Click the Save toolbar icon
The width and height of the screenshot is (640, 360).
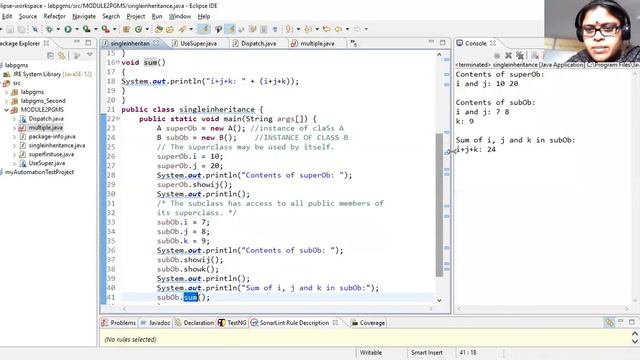pyautogui.click(x=10, y=29)
